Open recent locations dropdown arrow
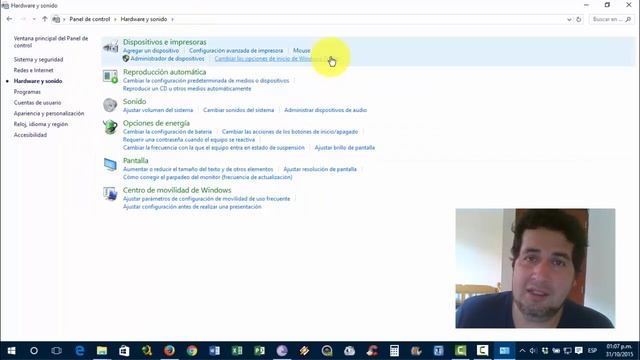 click(x=34, y=19)
